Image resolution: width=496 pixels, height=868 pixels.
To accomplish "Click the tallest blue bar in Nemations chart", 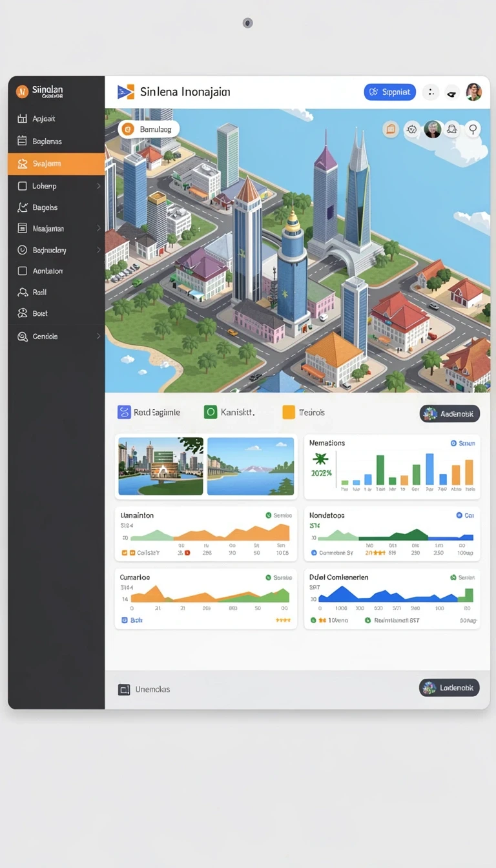I will (429, 469).
